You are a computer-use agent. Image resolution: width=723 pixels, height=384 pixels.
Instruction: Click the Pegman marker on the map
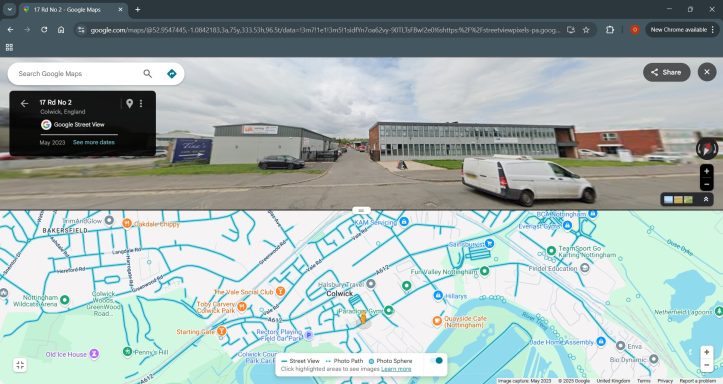363,318
